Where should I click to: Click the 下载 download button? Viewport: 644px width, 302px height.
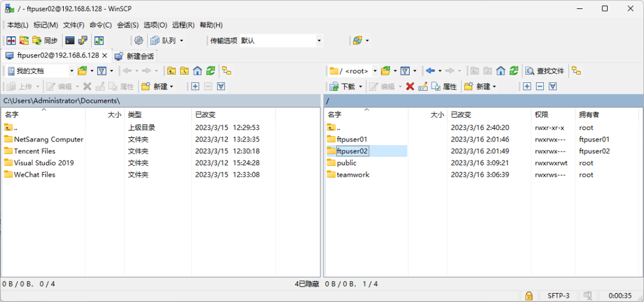[x=342, y=87]
